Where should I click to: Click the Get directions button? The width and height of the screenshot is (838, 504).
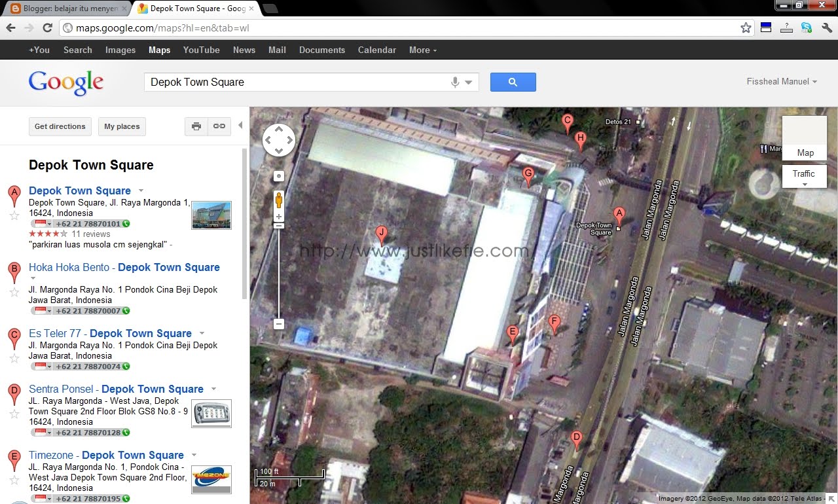tap(60, 126)
